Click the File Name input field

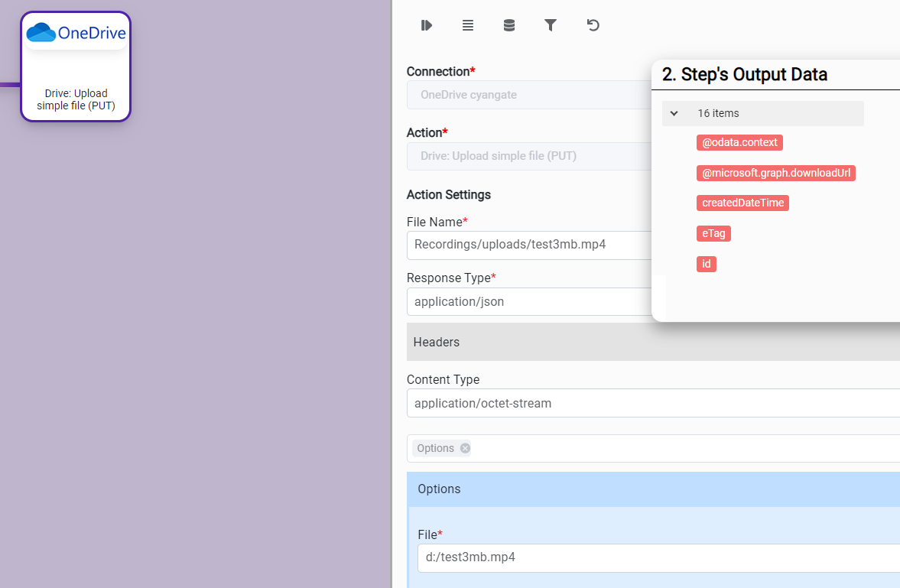point(528,245)
